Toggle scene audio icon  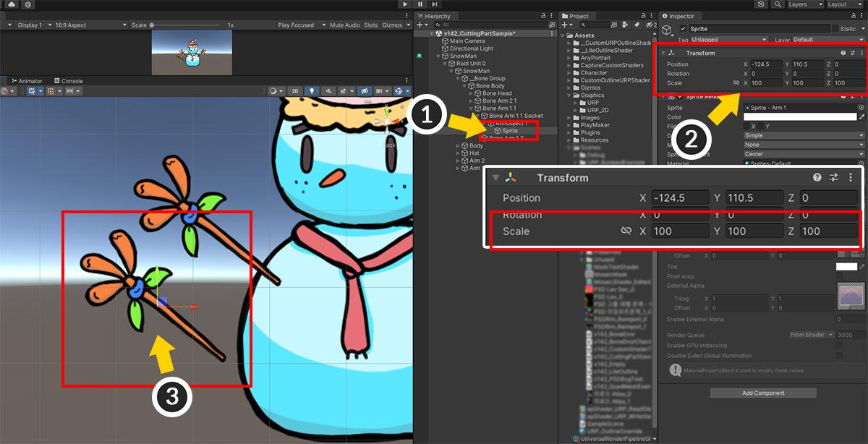(328, 91)
